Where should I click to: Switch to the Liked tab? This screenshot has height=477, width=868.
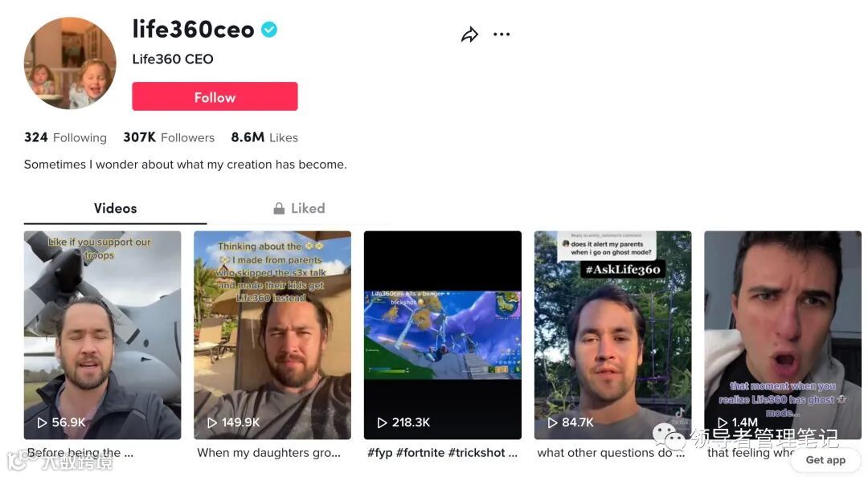tap(300, 209)
